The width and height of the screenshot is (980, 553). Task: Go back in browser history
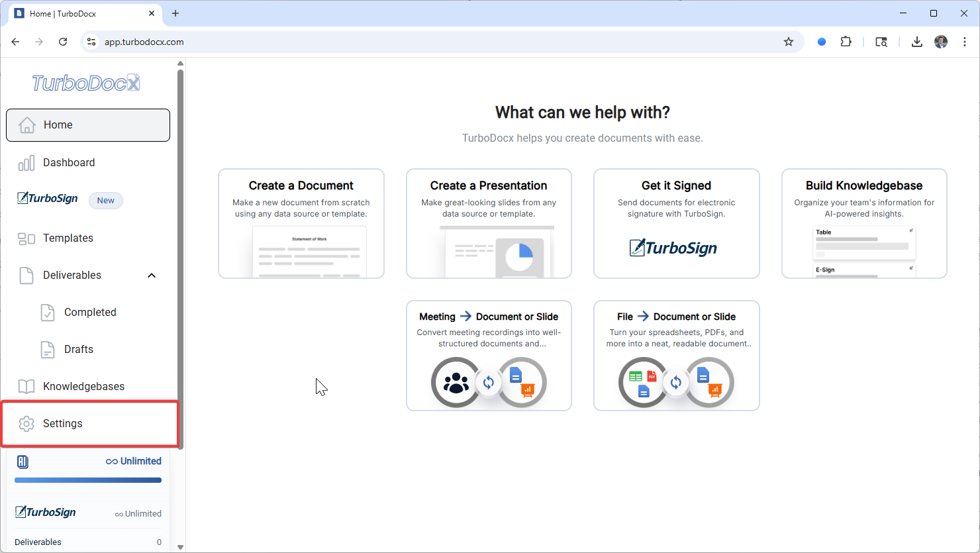(15, 42)
